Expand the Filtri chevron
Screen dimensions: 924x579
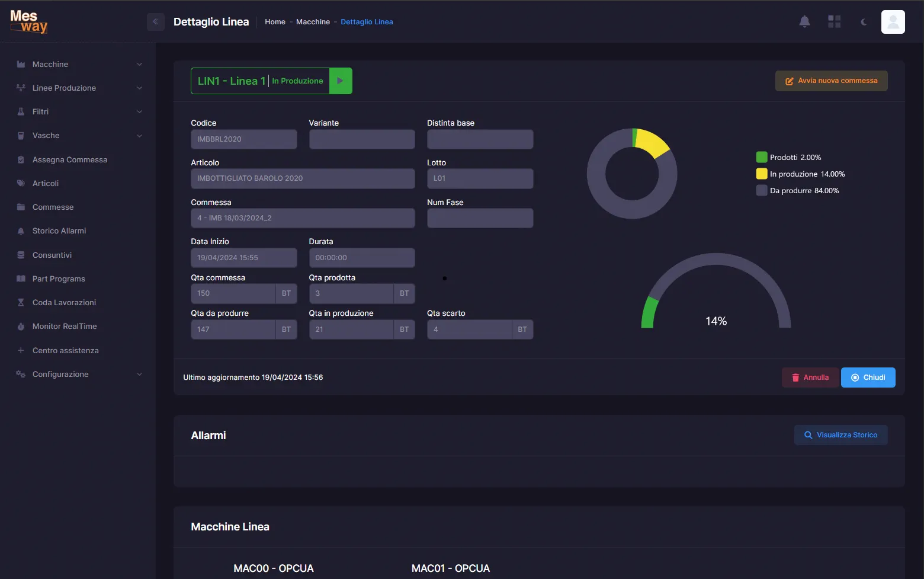tap(140, 111)
